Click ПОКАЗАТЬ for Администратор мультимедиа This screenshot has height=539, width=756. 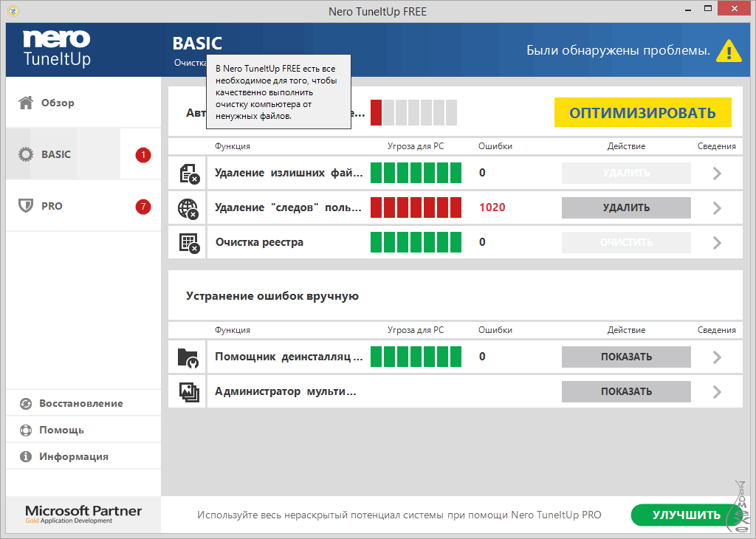(626, 392)
